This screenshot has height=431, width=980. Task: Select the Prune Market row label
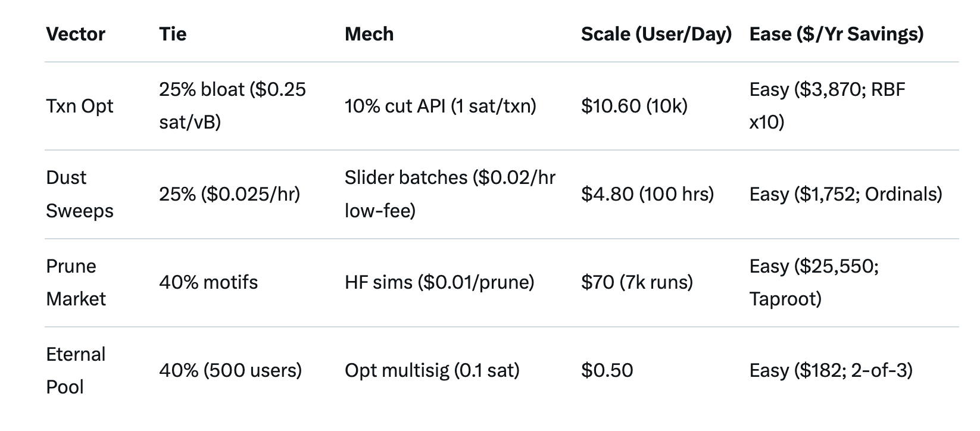click(76, 282)
